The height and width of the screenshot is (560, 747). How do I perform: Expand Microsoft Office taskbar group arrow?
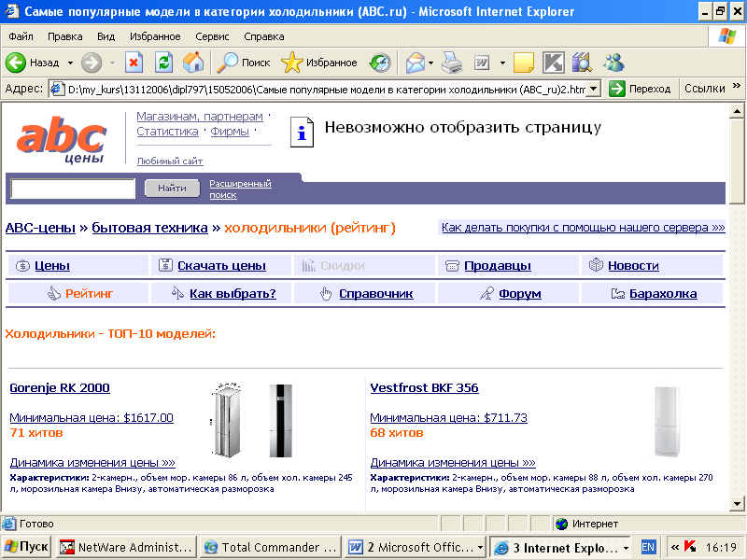[x=480, y=548]
